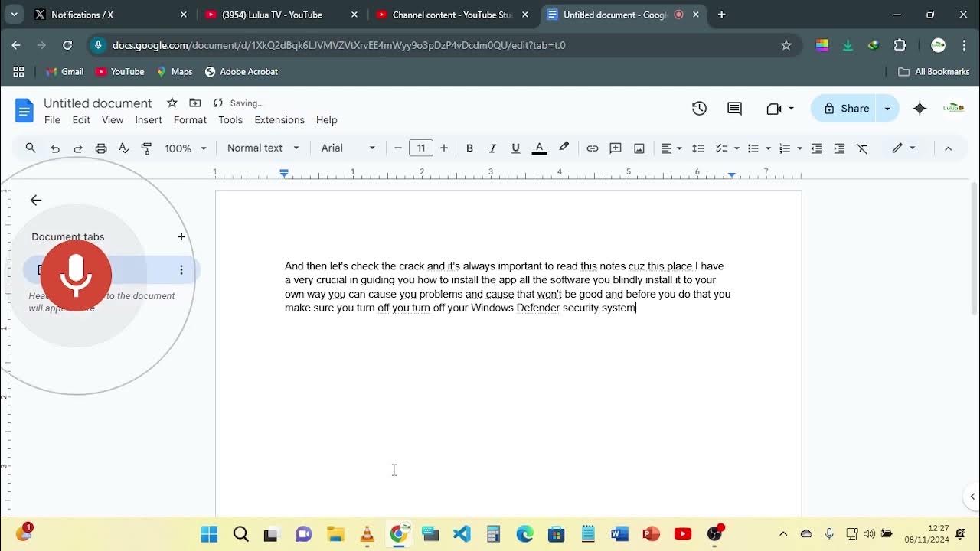The width and height of the screenshot is (980, 551).
Task: Add a new document tab
Action: point(181,237)
